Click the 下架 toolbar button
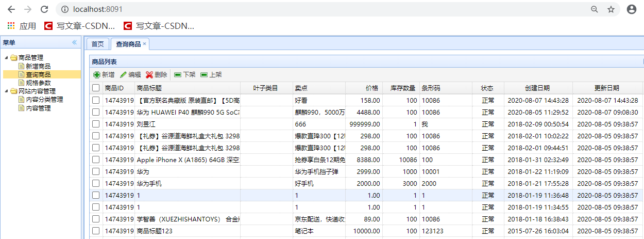The image size is (644, 239). coord(185,75)
